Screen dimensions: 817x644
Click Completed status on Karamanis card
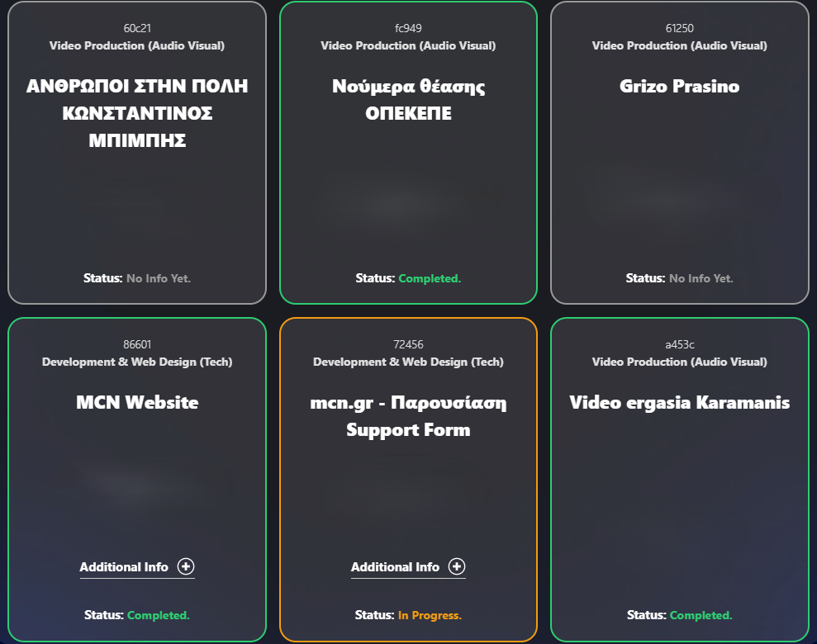click(701, 615)
